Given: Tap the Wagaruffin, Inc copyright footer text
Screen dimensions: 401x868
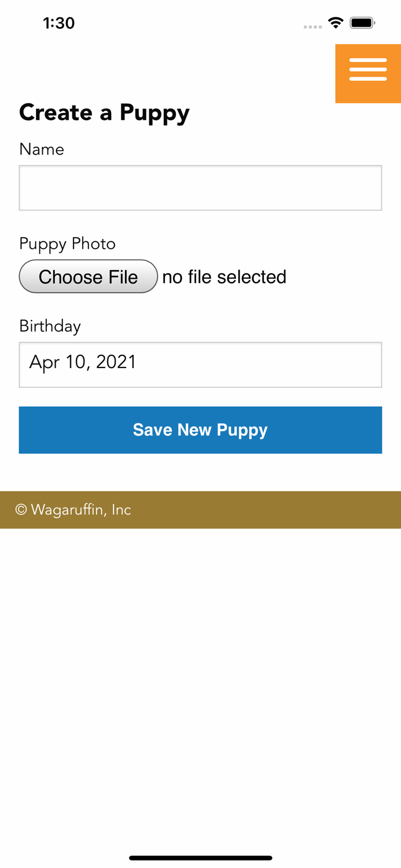Looking at the screenshot, I should [73, 510].
